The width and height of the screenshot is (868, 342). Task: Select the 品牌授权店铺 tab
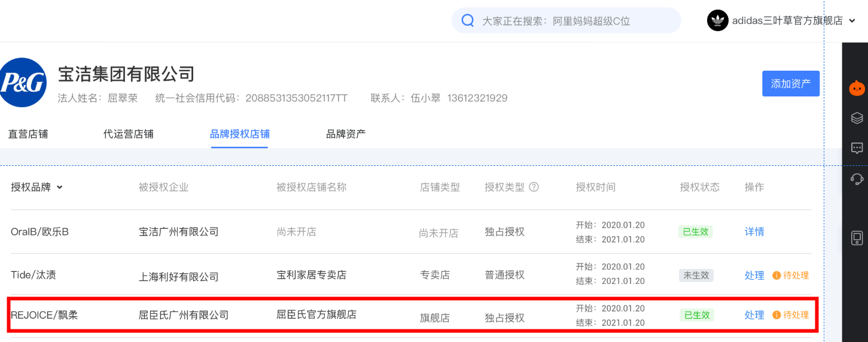click(x=239, y=134)
